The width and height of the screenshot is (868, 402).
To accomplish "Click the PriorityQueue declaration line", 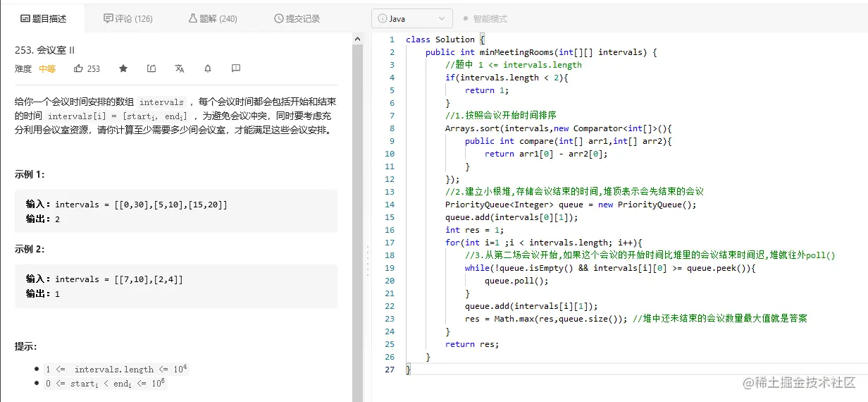I will click(571, 205).
